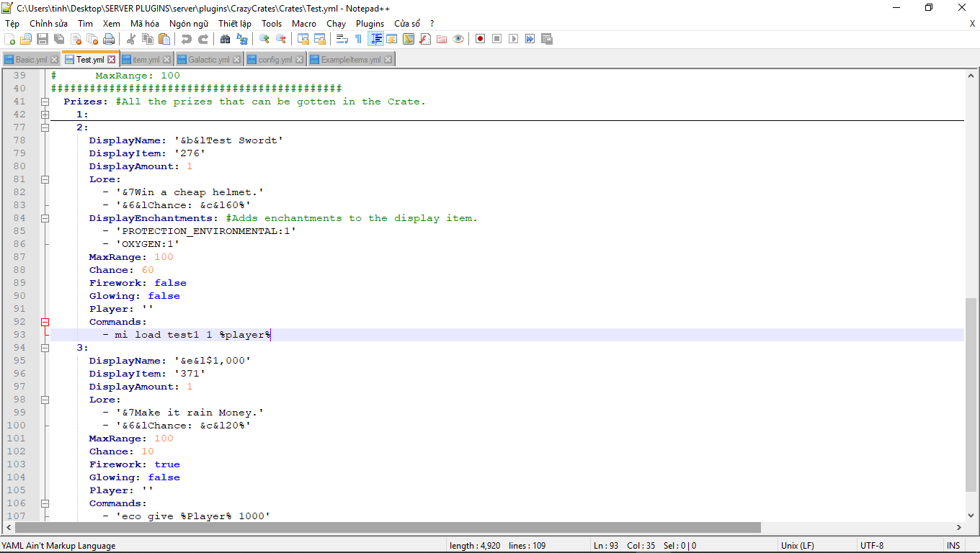Click the Save file toolbar icon
The width and height of the screenshot is (980, 553).
[x=43, y=39]
